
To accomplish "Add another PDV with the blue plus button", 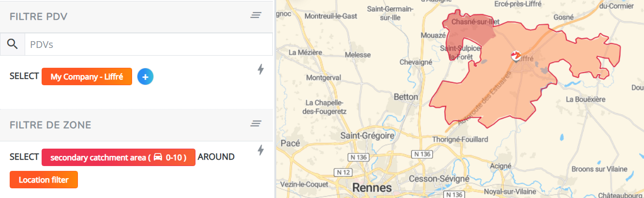I will pos(145,76).
